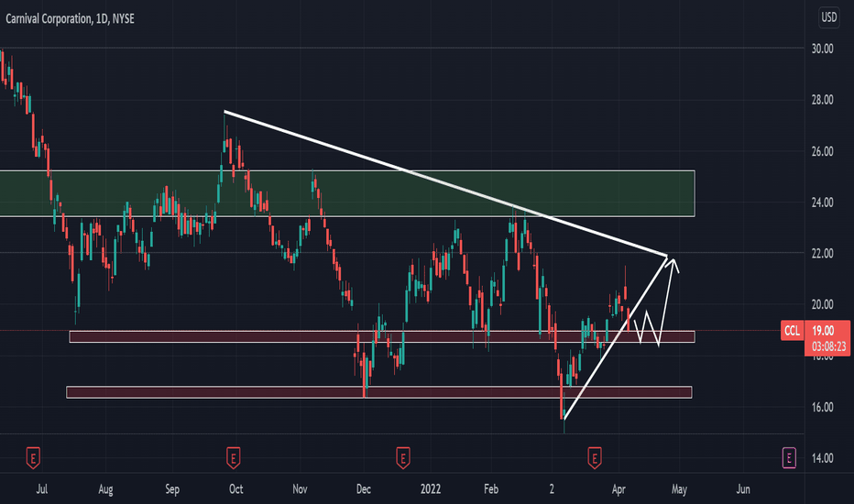The height and width of the screenshot is (504, 854).
Task: Click the 30.00 price axis label
Action: [x=823, y=49]
